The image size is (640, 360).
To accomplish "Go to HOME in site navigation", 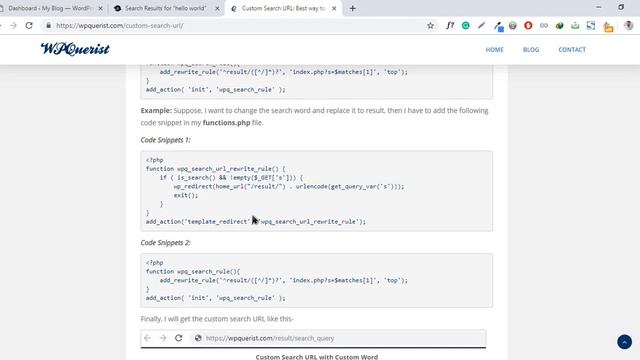I will [x=494, y=49].
